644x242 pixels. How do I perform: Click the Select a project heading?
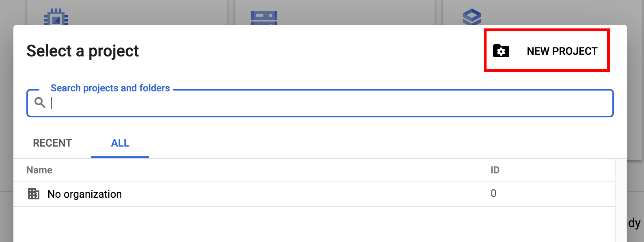83,51
